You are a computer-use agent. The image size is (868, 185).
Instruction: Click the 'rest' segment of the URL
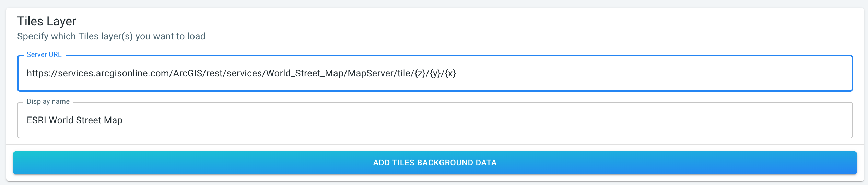[x=214, y=73]
